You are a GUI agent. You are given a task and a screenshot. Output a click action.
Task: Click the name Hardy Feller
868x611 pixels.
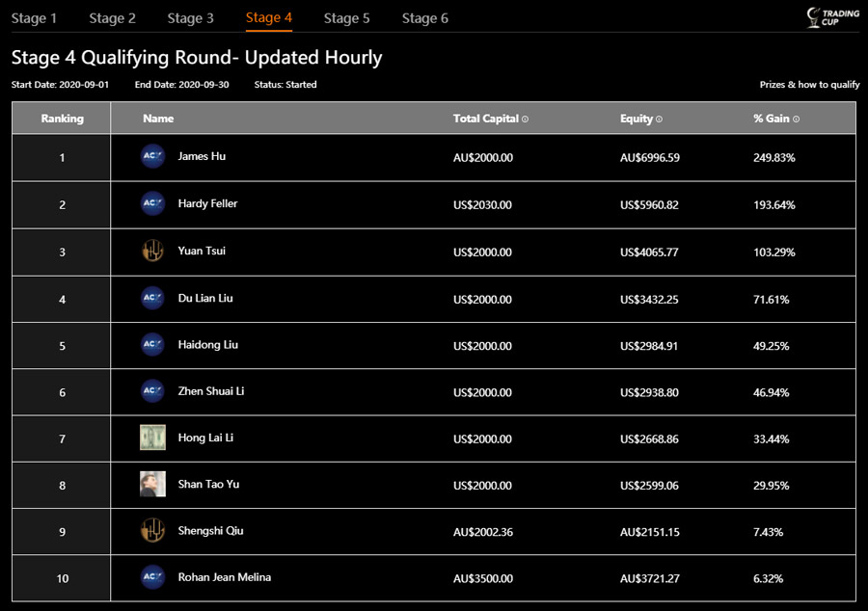[207, 203]
